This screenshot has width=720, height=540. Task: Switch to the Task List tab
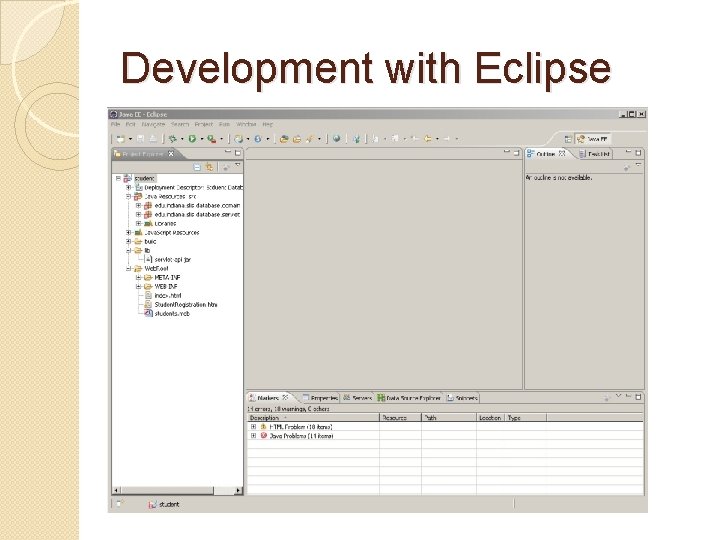[595, 154]
